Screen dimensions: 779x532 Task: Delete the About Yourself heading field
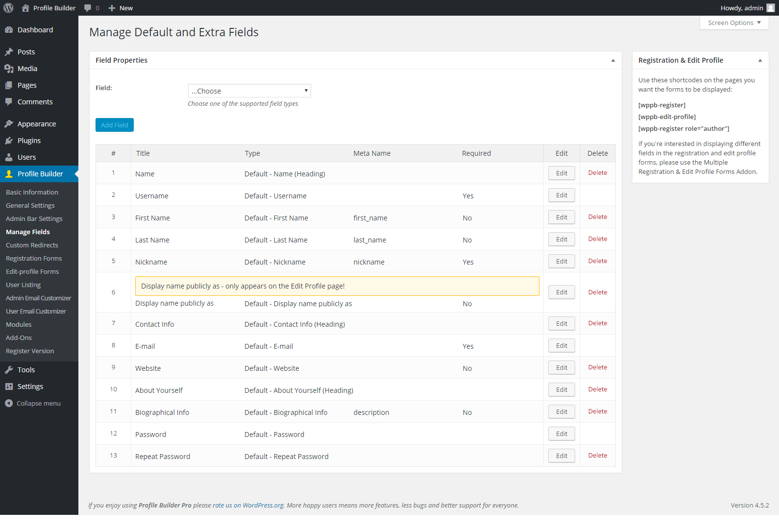(x=598, y=389)
